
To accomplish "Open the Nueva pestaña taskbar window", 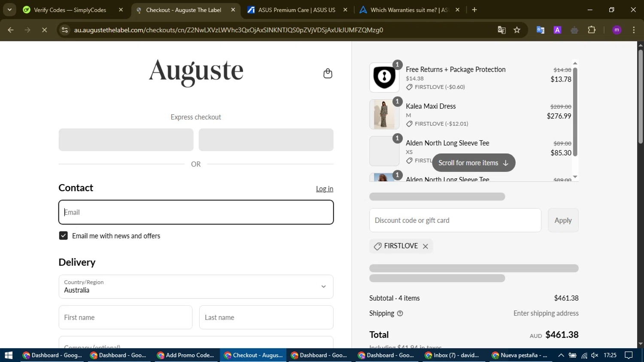I will pos(520,355).
